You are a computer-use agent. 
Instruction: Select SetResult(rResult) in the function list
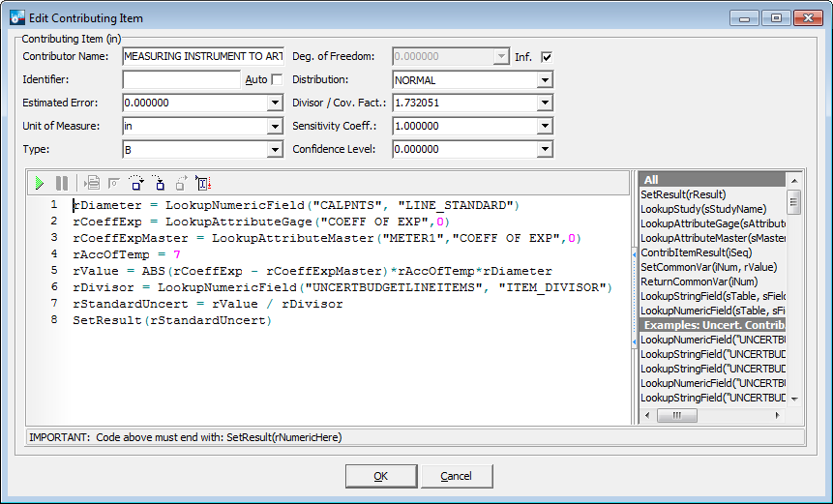click(x=683, y=194)
